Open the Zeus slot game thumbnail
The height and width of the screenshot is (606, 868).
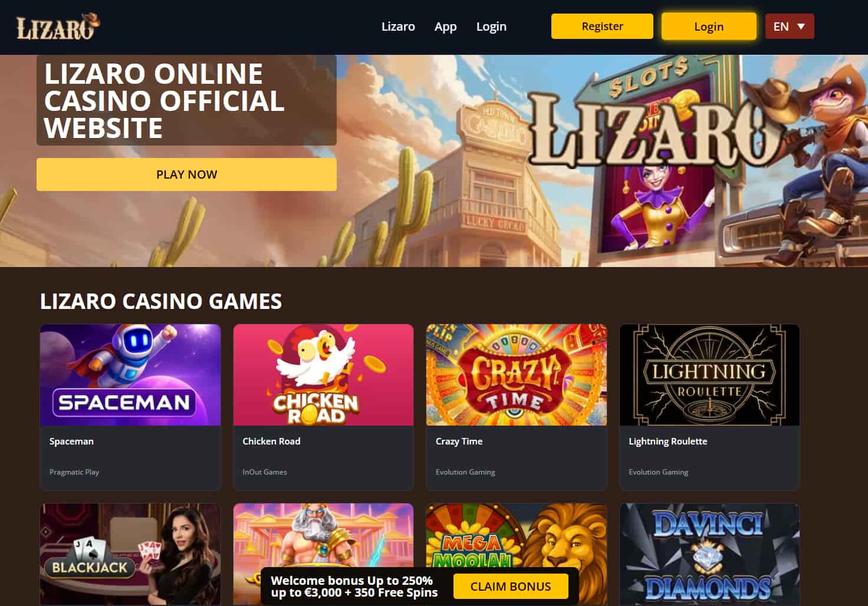tap(323, 533)
